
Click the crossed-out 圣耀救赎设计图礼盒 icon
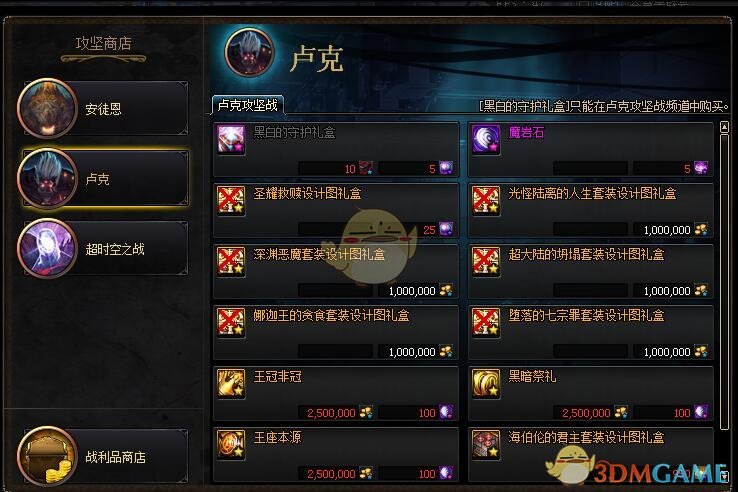pyautogui.click(x=231, y=200)
